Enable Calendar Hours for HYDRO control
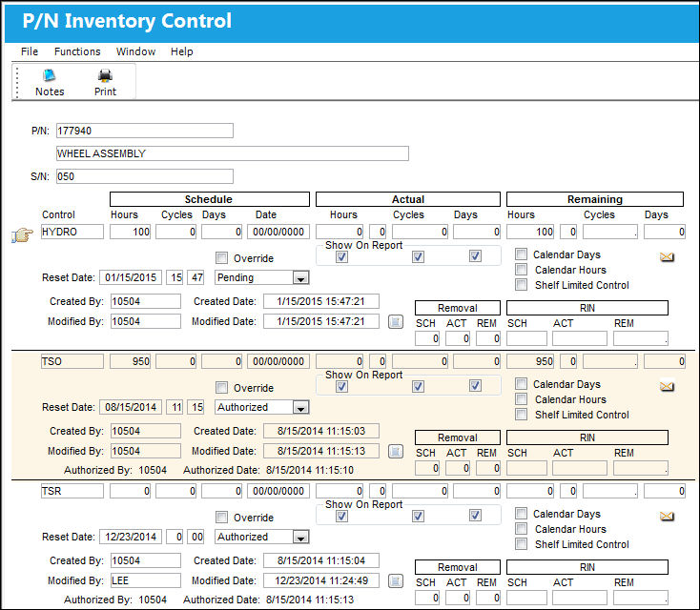 (x=521, y=270)
